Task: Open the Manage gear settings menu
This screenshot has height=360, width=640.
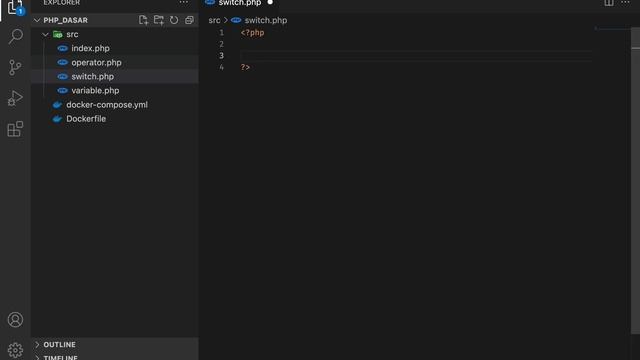Action: (x=15, y=350)
